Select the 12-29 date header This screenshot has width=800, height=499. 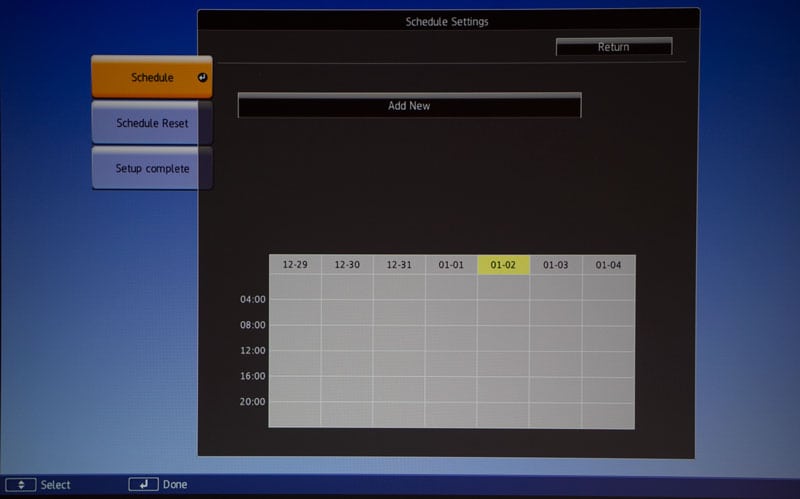295,265
